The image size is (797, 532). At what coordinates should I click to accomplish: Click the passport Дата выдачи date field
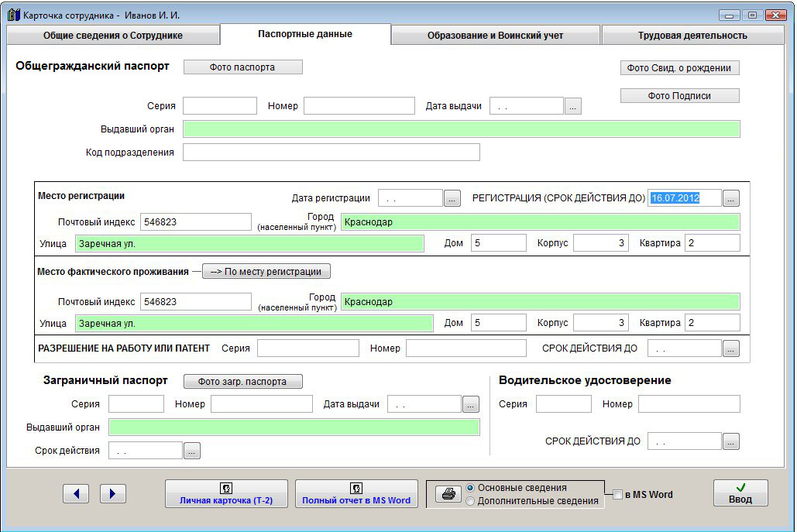pos(527,105)
